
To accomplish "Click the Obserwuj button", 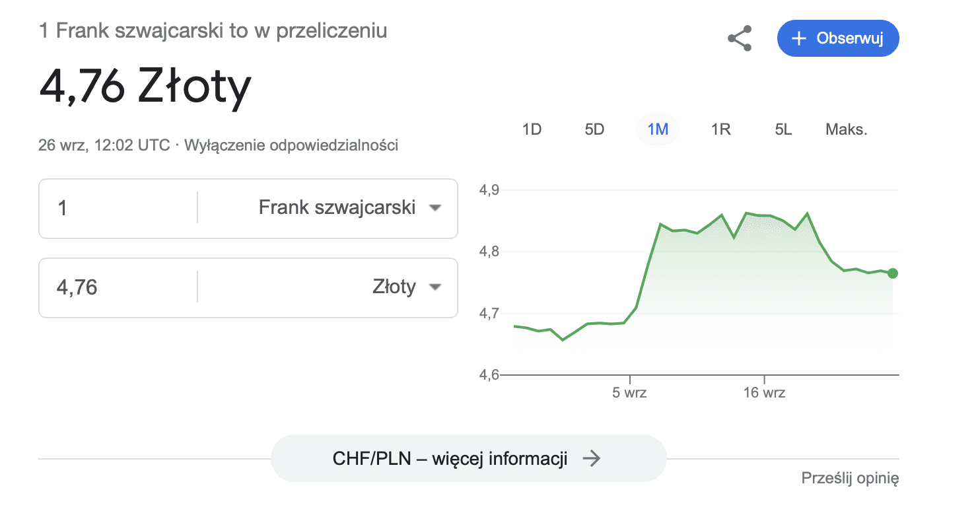I will pyautogui.click(x=838, y=38).
